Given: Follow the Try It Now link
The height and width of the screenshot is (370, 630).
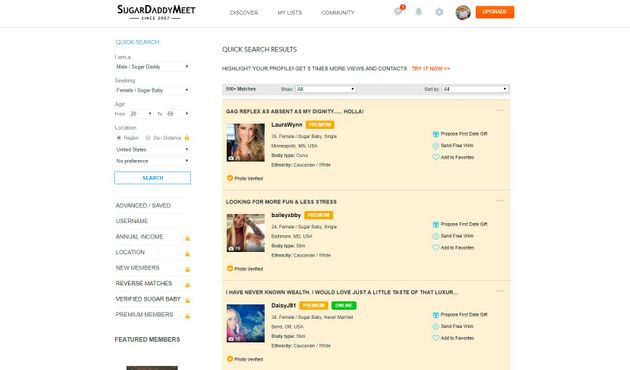Looking at the screenshot, I should click(x=431, y=69).
